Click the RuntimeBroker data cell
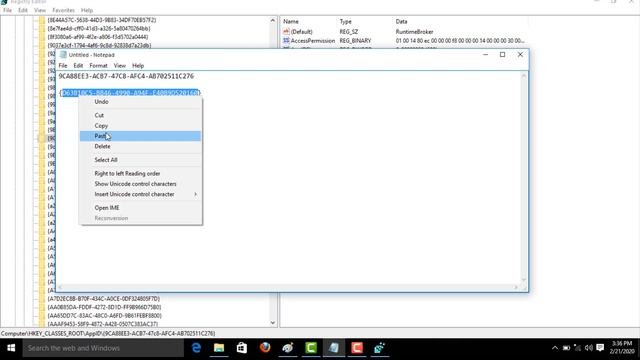The image size is (640, 360). [414, 31]
